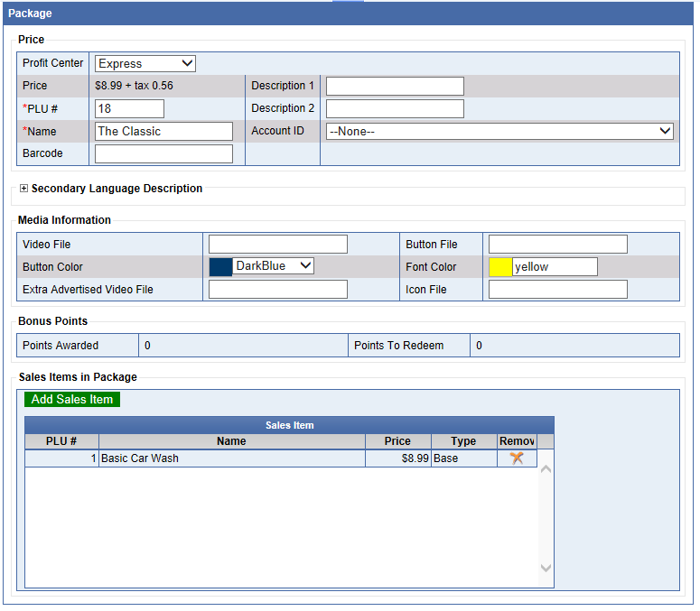Remove Basic Car Wash with the X icon
This screenshot has width=700, height=611.
click(x=517, y=458)
